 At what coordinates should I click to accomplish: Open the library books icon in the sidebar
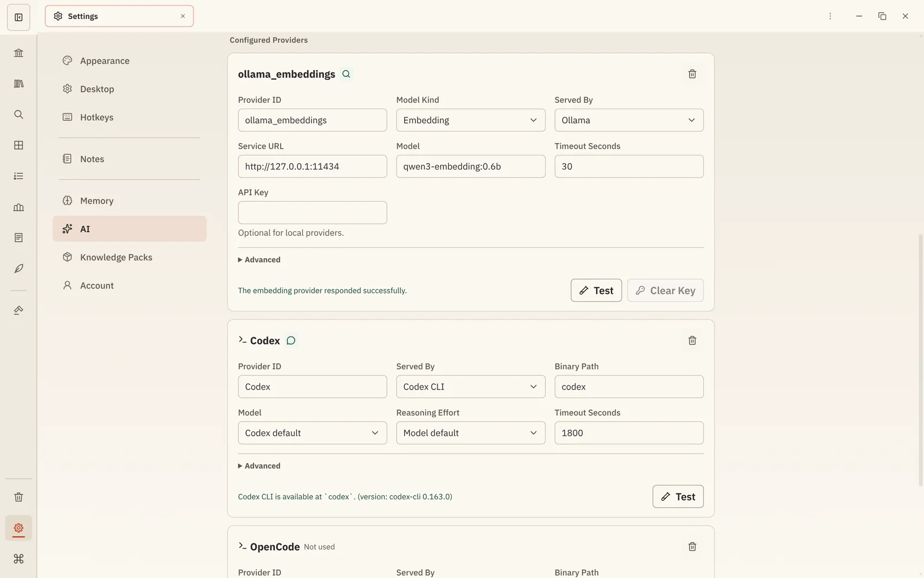[18, 84]
